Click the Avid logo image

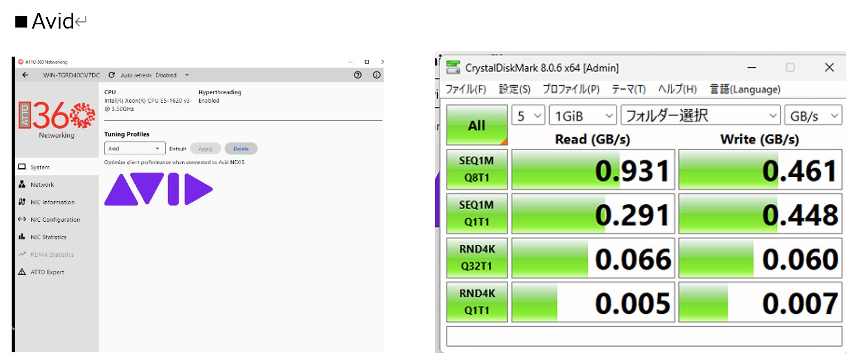point(158,189)
